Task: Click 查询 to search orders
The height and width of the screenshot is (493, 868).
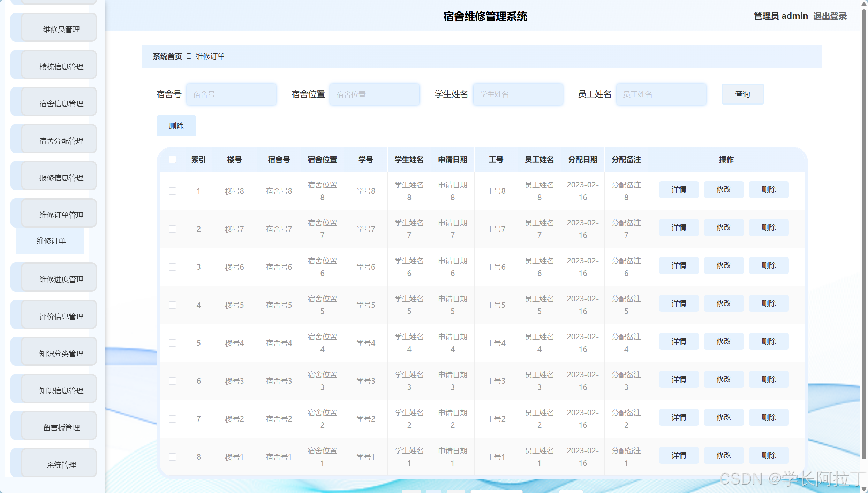Action: pos(742,94)
